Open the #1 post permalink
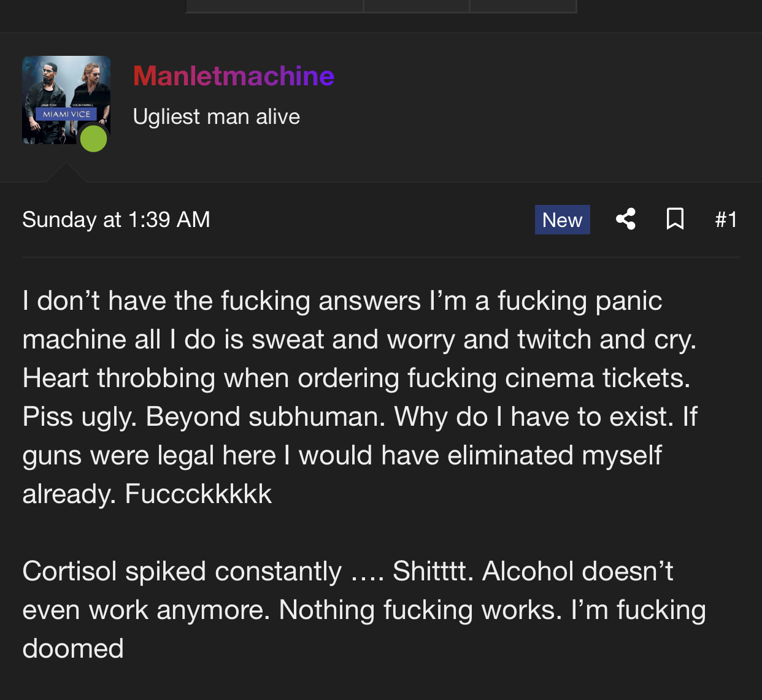The image size is (762, 700). coord(726,220)
